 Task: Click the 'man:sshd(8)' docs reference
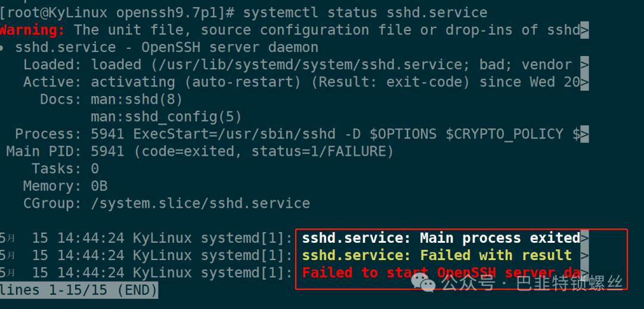click(x=137, y=100)
